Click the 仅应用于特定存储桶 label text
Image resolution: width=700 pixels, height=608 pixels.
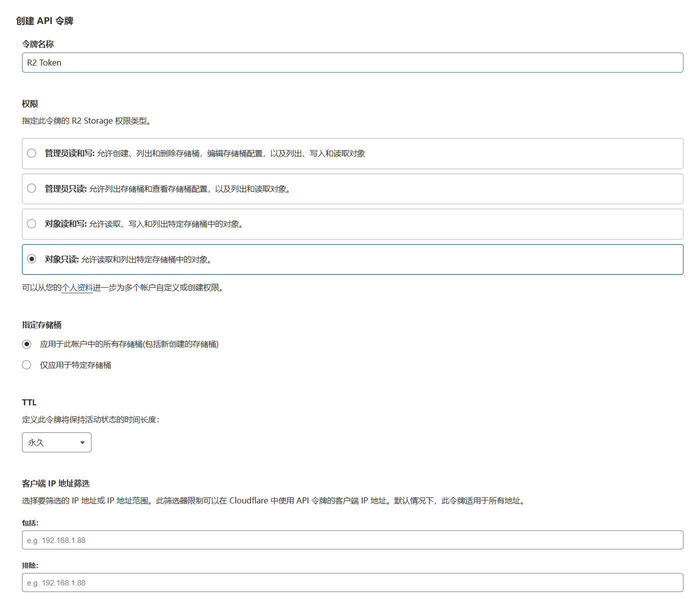point(76,365)
